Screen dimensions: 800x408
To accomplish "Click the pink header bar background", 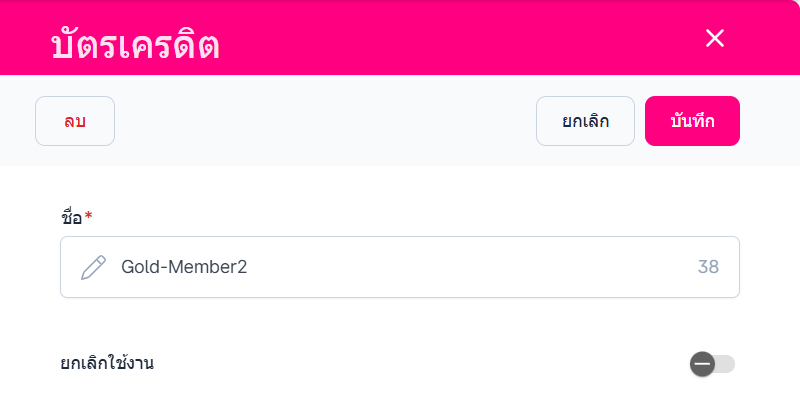I will pos(450,38).
